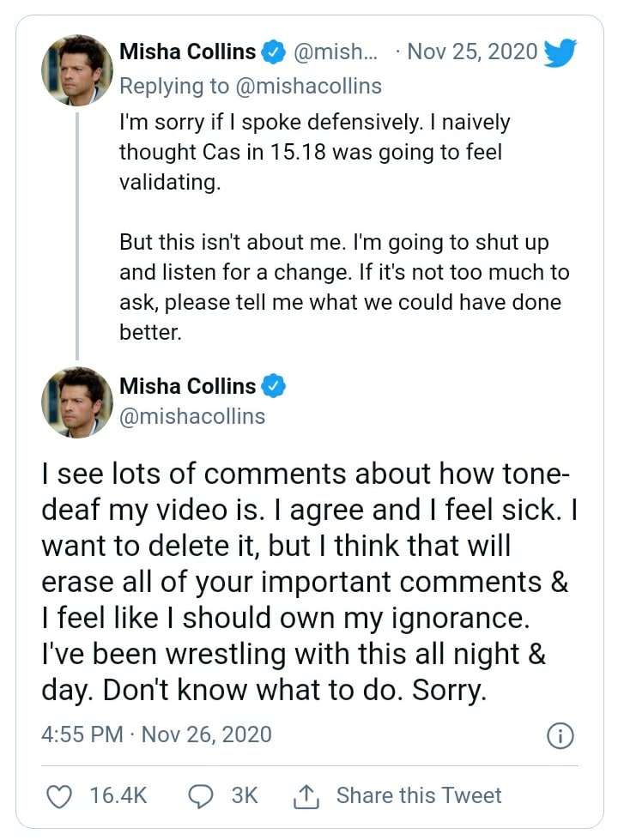Open the avatar on the top reply tweet

(77, 70)
